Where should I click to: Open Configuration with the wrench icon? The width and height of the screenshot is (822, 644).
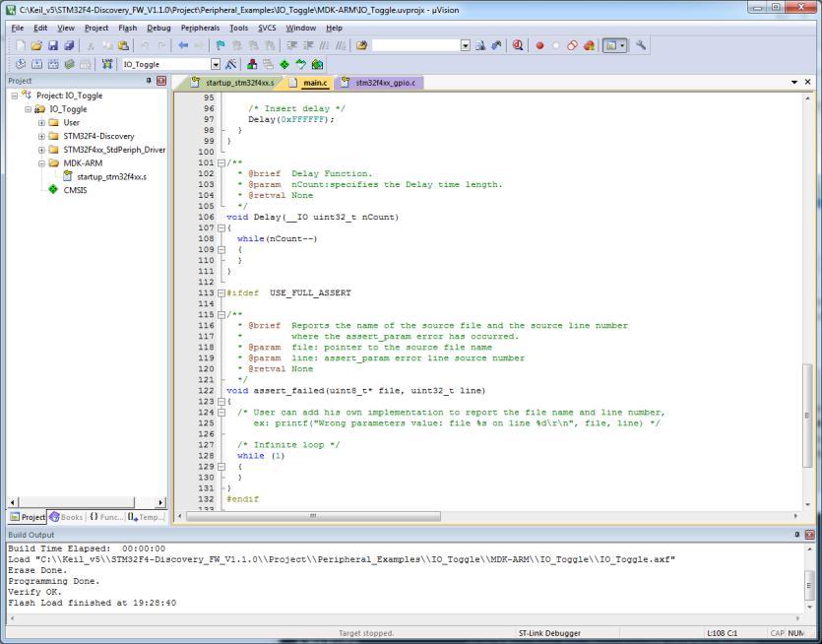pyautogui.click(x=641, y=45)
